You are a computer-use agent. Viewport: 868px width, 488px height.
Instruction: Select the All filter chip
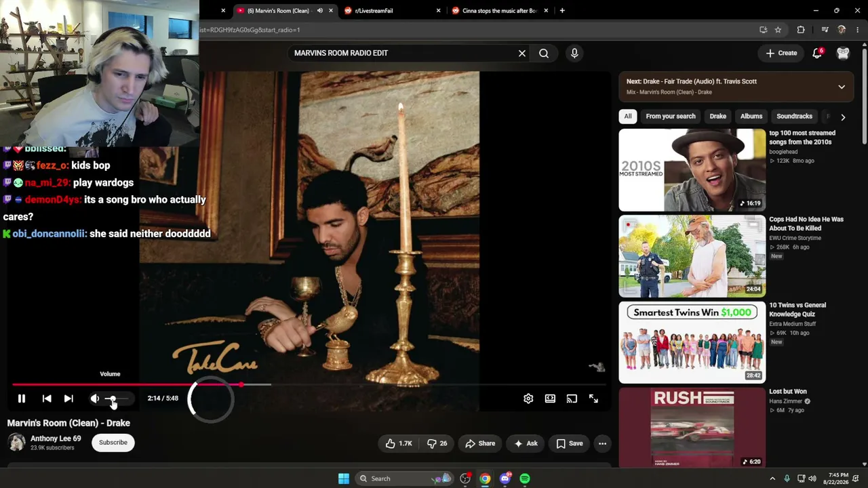tap(628, 117)
